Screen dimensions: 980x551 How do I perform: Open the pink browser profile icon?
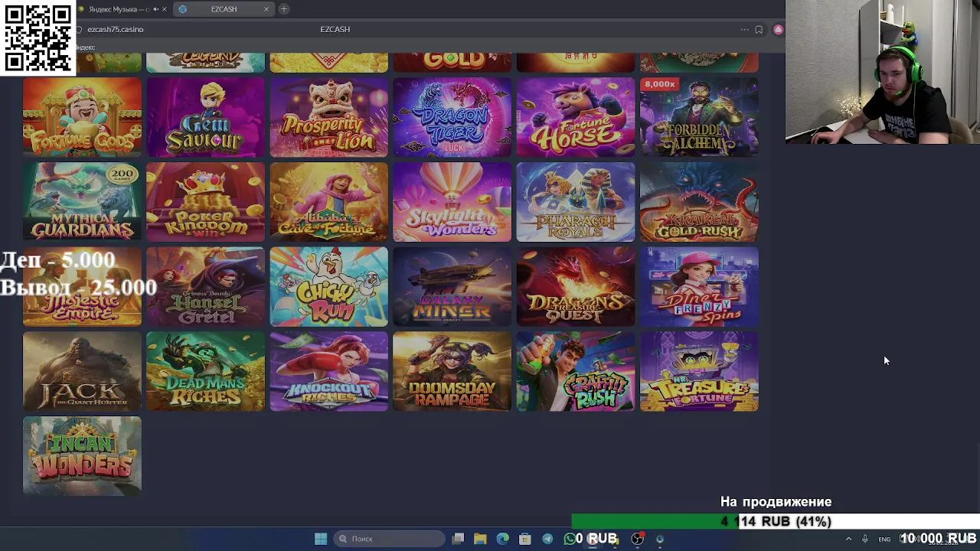pos(778,30)
